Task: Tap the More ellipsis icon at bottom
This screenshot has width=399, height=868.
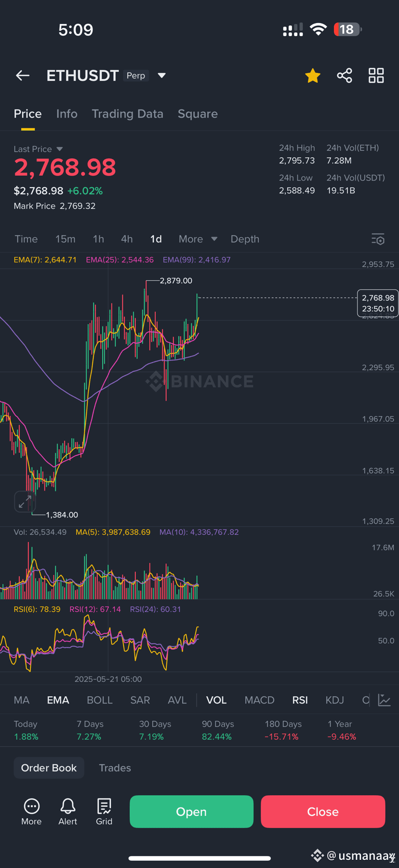Action: coord(31,812)
